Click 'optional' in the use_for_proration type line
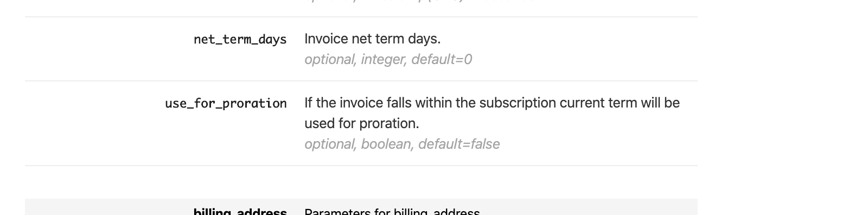Viewport: 868px width, 215px height. click(x=329, y=144)
